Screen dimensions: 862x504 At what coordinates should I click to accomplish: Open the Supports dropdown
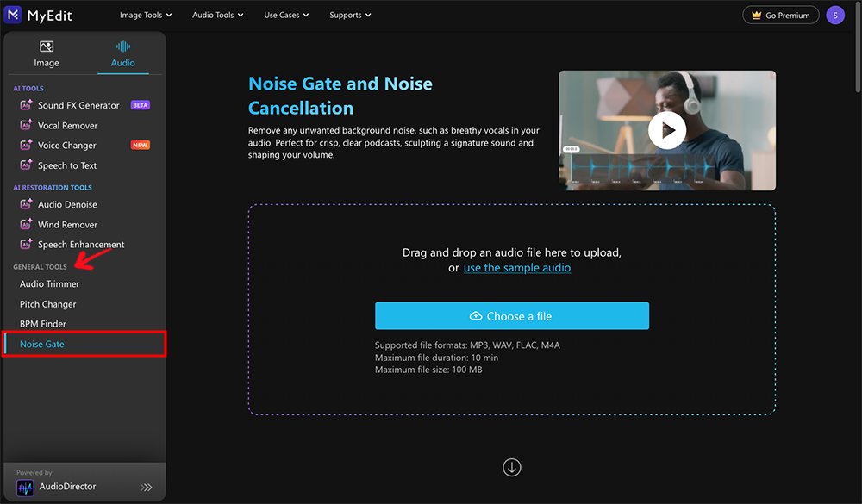click(349, 15)
